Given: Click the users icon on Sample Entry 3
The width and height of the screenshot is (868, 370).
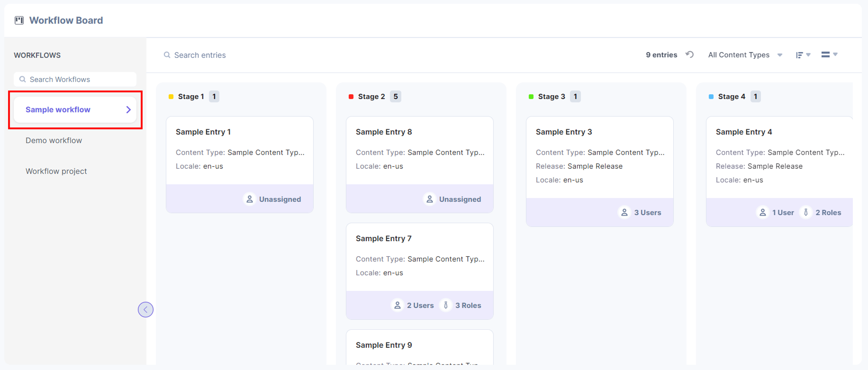Looking at the screenshot, I should pyautogui.click(x=624, y=212).
